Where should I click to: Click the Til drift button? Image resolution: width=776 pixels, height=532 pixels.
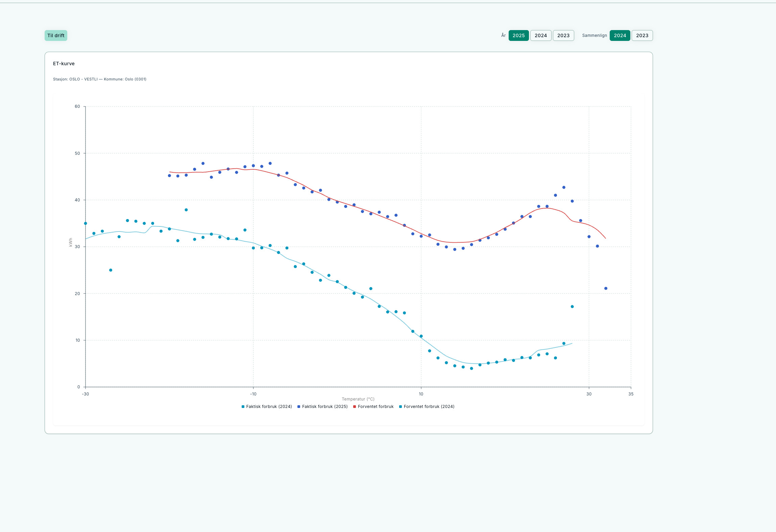[56, 35]
